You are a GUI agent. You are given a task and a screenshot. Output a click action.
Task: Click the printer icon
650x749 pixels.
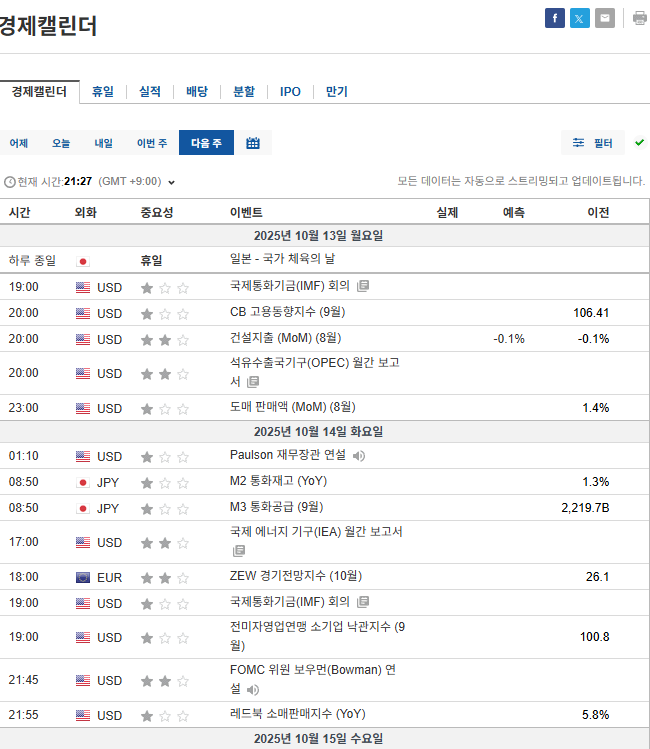click(640, 18)
